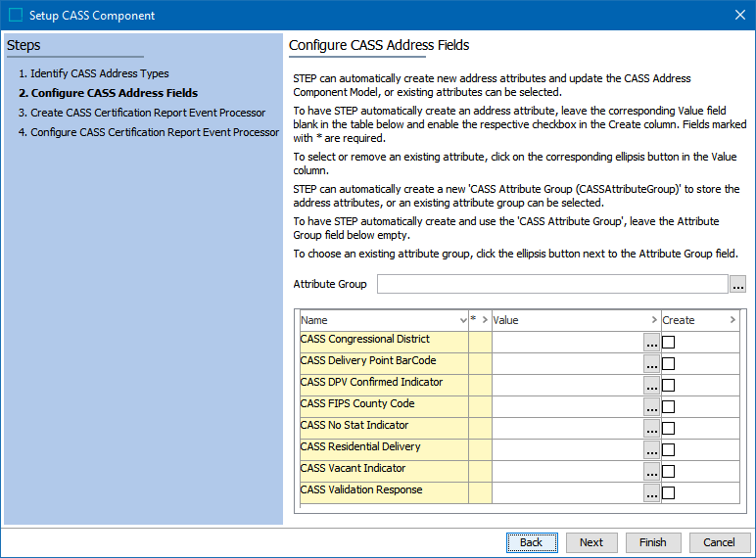Enable Create for CASS Residential Delivery

668,449
